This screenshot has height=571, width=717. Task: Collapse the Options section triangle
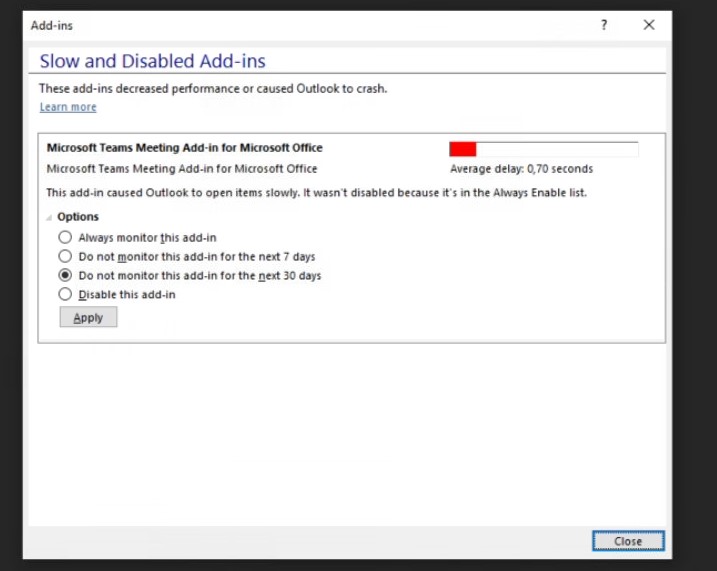click(x=49, y=218)
